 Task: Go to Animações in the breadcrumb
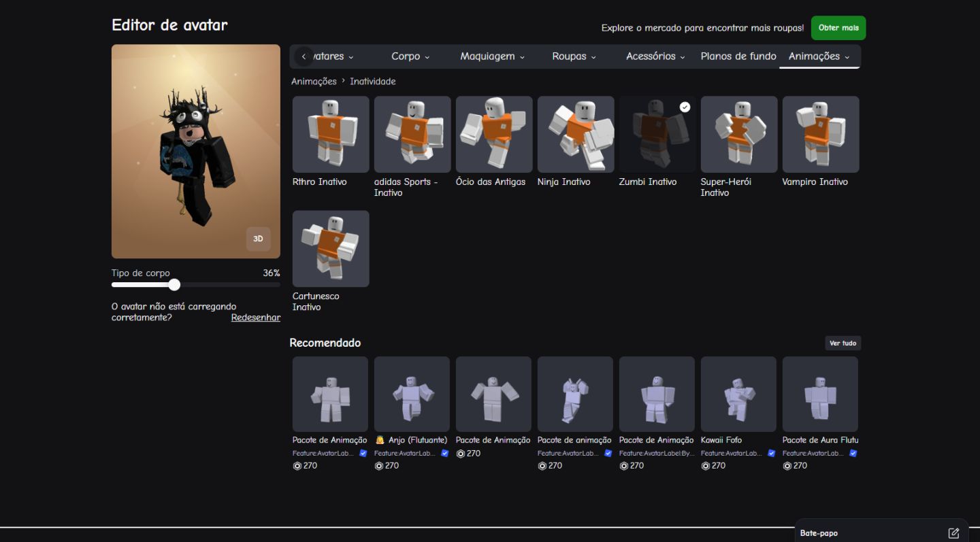[314, 82]
